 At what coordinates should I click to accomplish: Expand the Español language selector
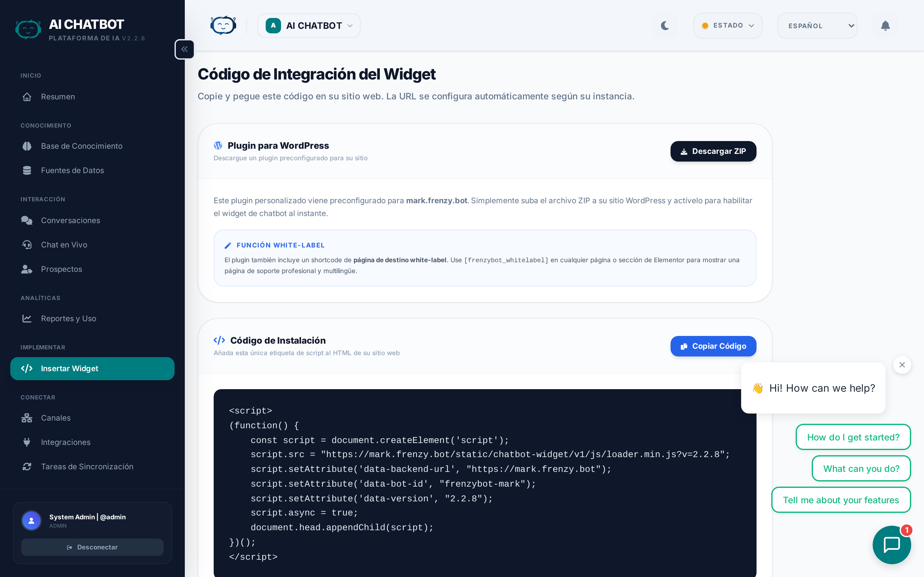[817, 26]
